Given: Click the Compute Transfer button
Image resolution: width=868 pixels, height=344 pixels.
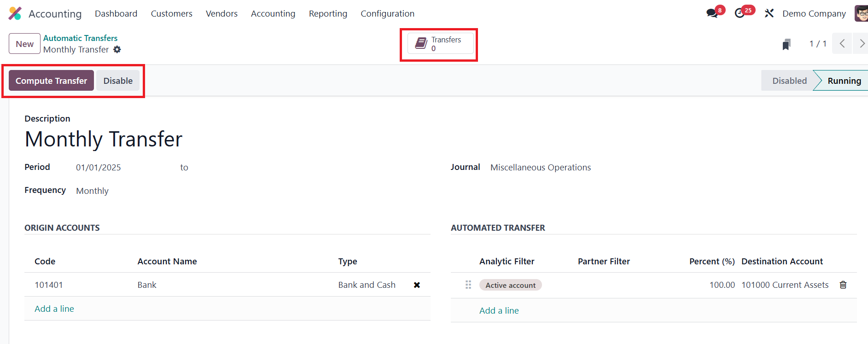Looking at the screenshot, I should 51,81.
